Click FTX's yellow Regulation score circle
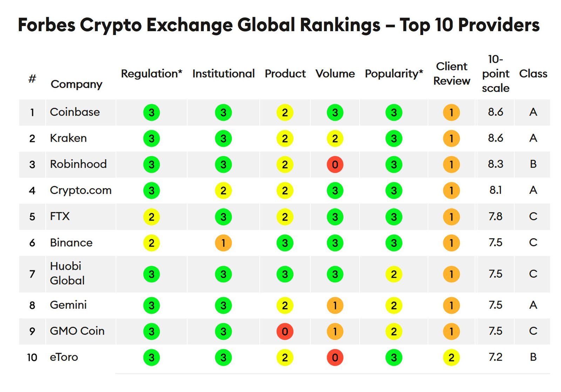 [151, 217]
